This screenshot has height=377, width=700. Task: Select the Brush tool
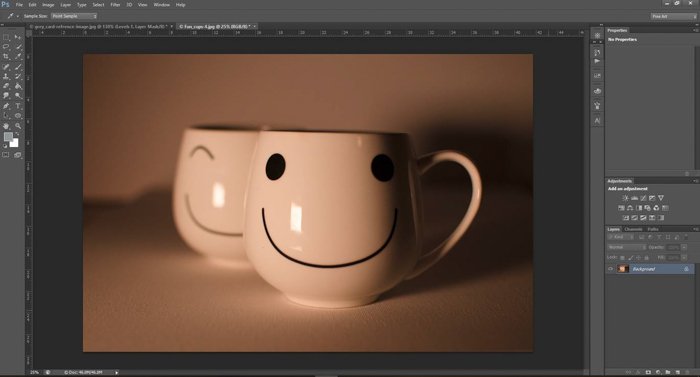pos(18,67)
